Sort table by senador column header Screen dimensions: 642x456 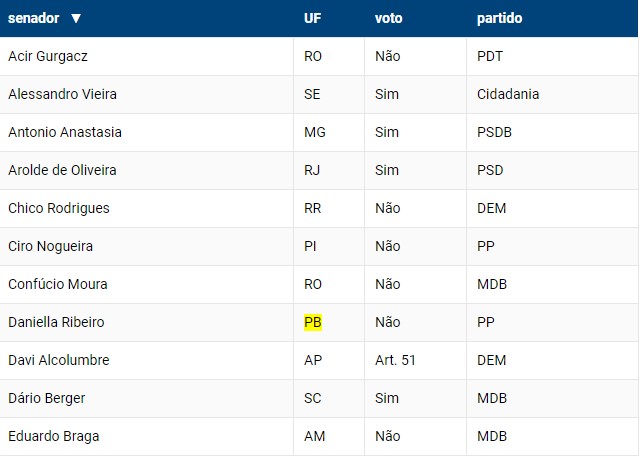[x=34, y=18]
